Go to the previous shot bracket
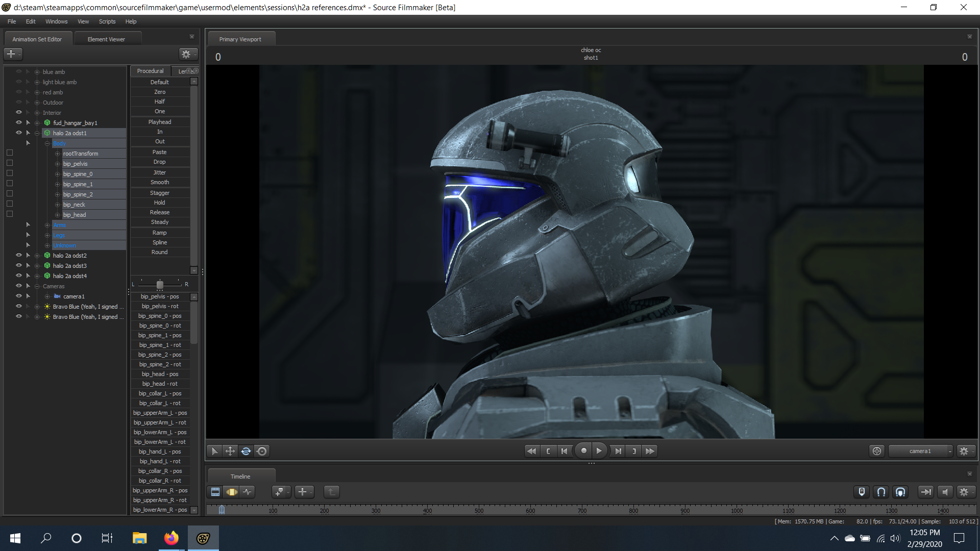 [548, 451]
